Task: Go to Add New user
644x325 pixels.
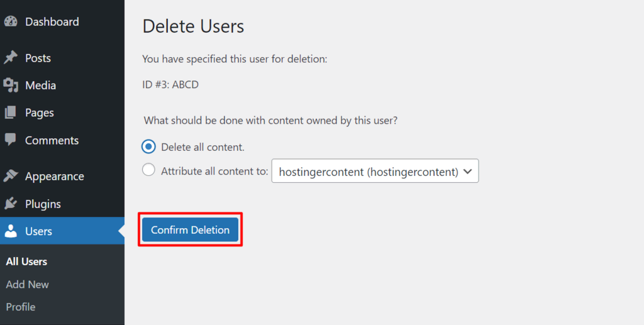Action: point(28,284)
